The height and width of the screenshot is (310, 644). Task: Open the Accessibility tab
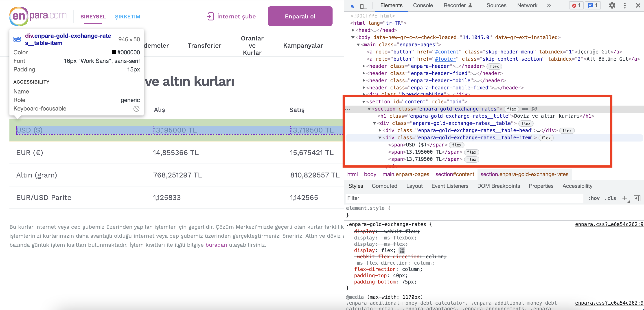pyautogui.click(x=577, y=186)
